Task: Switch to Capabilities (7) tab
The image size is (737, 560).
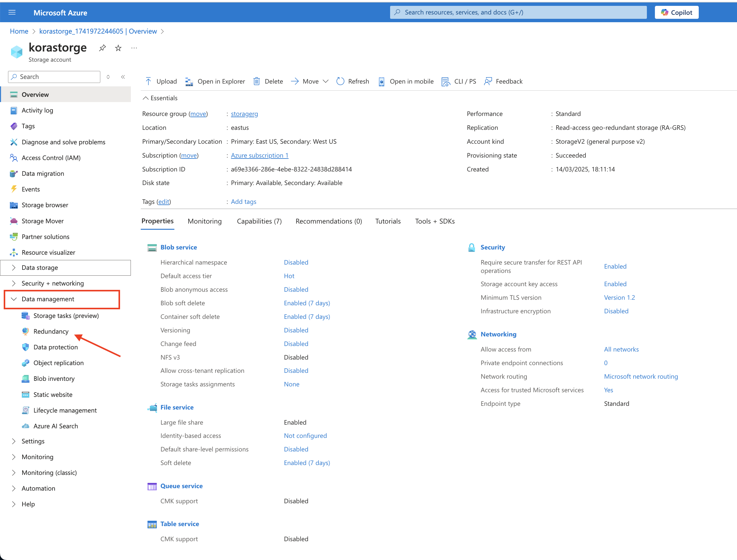Action: click(x=259, y=221)
